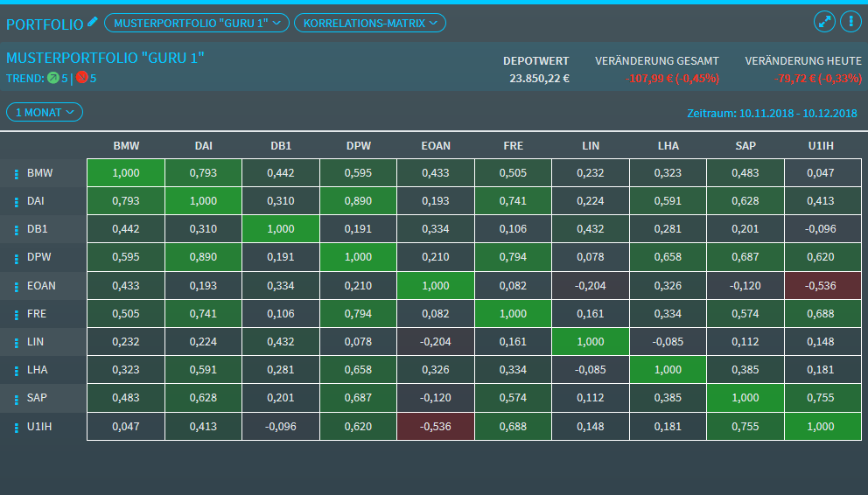This screenshot has width=868, height=495.
Task: Click the pencil edit icon beside PORTFOLIO
Action: (93, 22)
